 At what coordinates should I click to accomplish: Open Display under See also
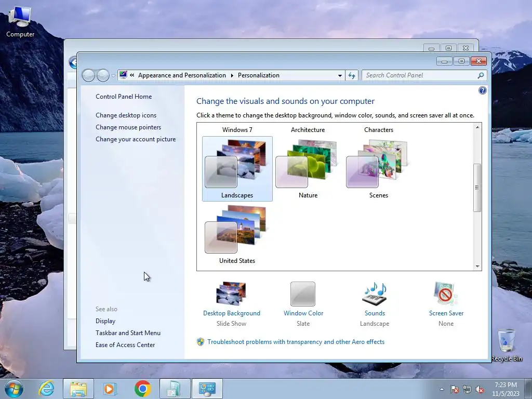pos(105,321)
